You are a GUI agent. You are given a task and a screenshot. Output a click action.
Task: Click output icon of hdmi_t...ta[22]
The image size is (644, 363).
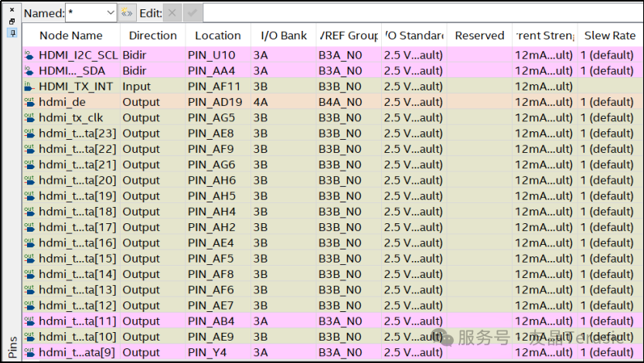[x=29, y=148]
